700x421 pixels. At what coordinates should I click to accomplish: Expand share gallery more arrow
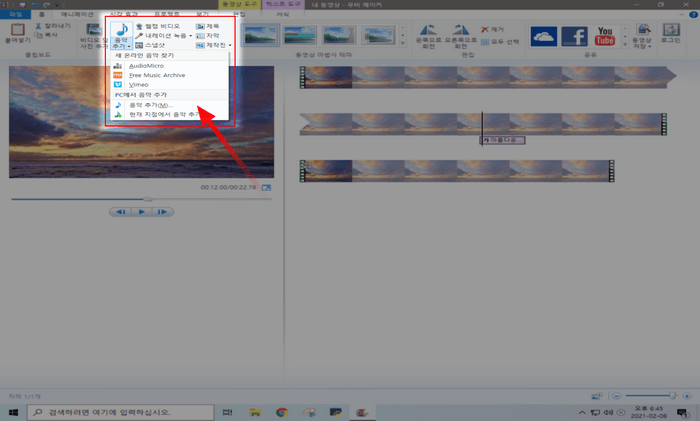[x=625, y=44]
